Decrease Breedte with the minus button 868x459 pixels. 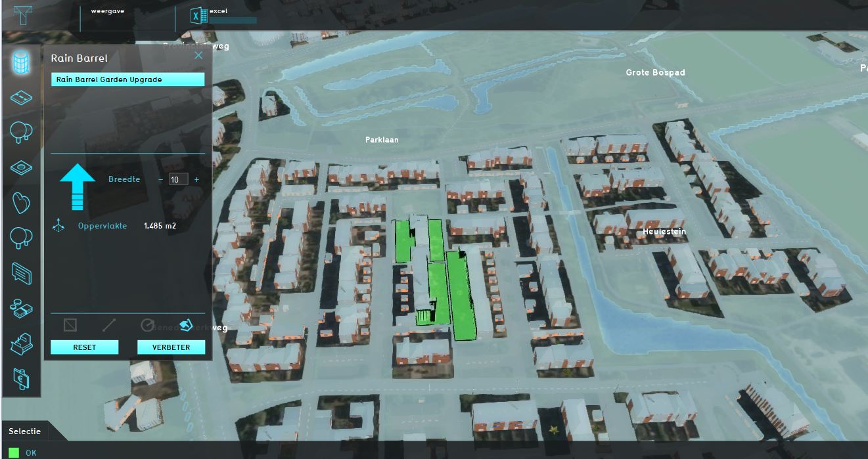(161, 179)
